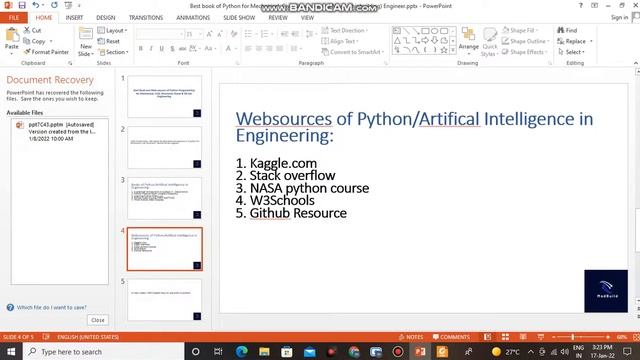Toggle Strikethrough formatting
640x360 pixels.
pos(182,49)
